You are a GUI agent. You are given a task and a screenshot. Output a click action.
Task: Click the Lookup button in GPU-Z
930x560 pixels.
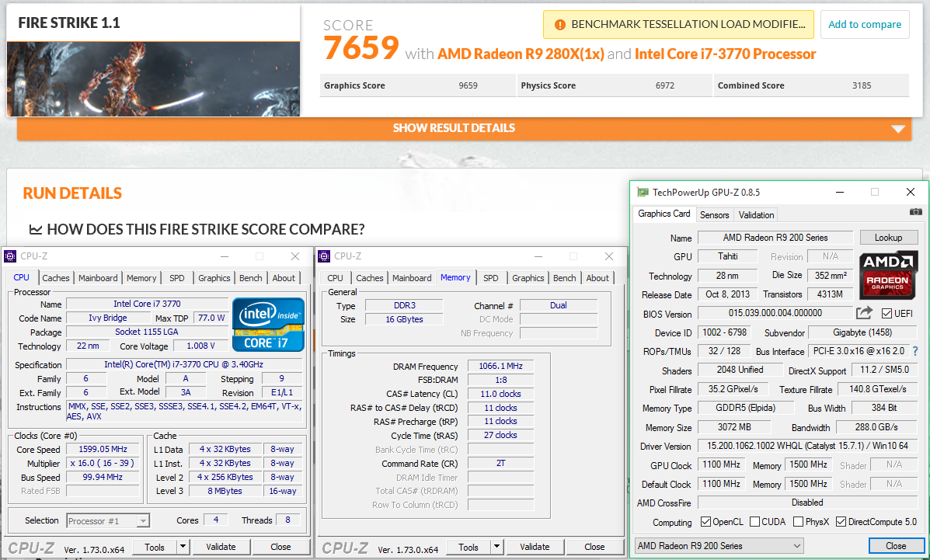tap(888, 238)
